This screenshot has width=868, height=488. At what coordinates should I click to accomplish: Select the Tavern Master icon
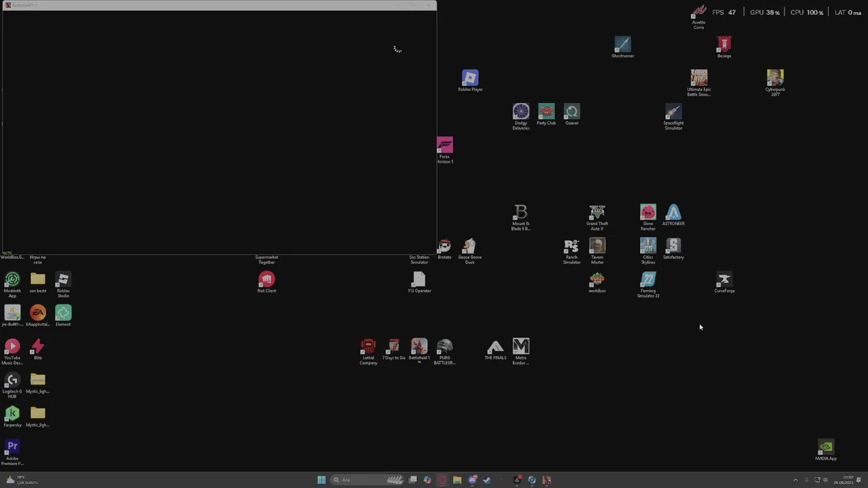597,251
